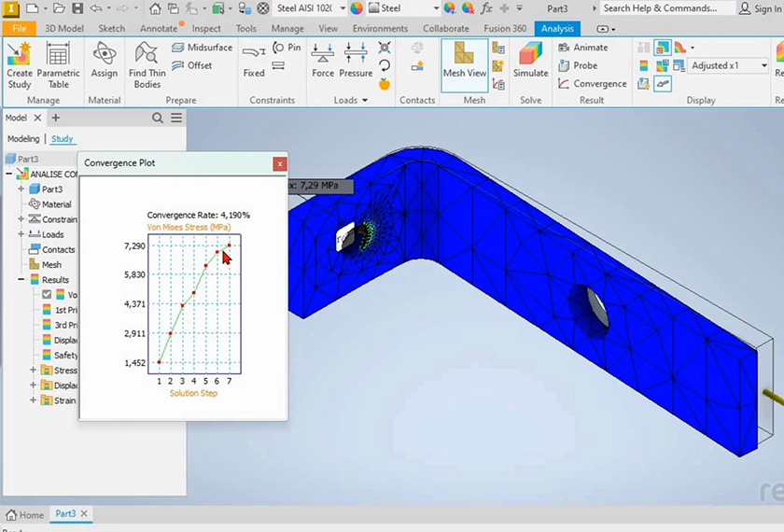Collapse the Results tree node
This screenshot has height=532, width=784.
point(21,280)
